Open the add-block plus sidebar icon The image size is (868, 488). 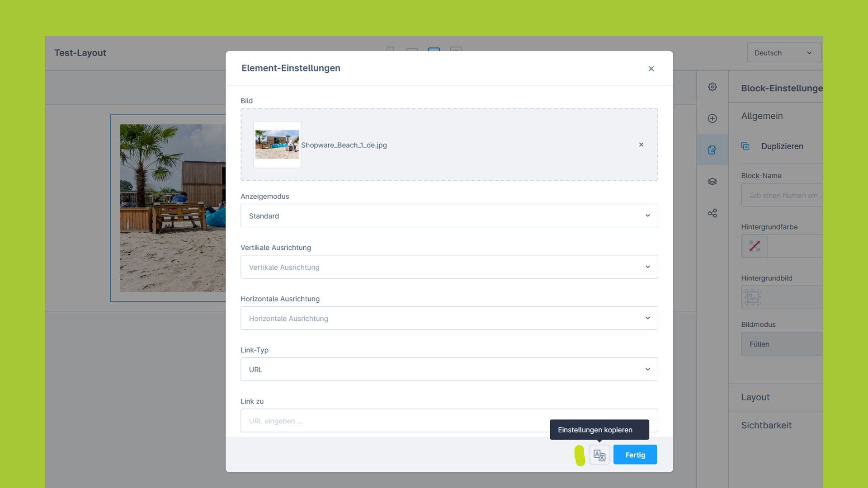tap(712, 118)
